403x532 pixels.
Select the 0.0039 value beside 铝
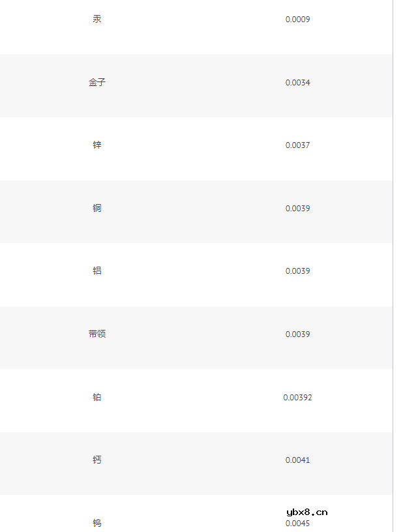pos(297,271)
